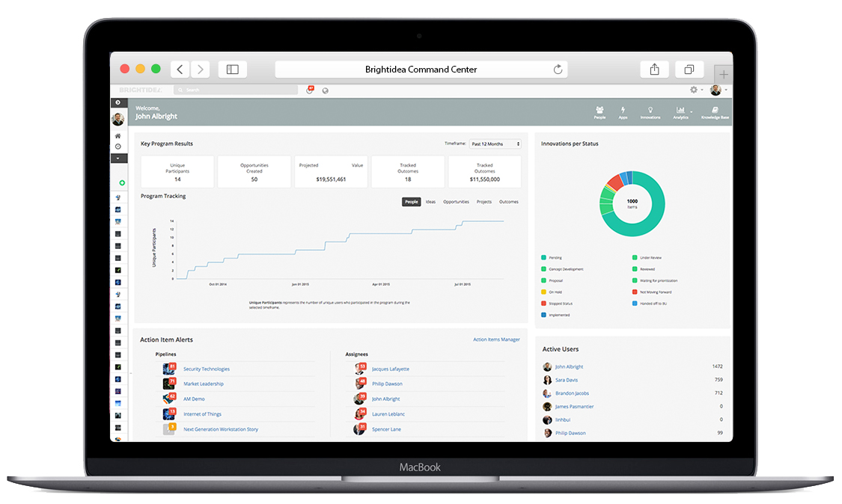Open the Innovations lightbulb menu
Viewport: 842px width, 504px height.
tap(650, 113)
